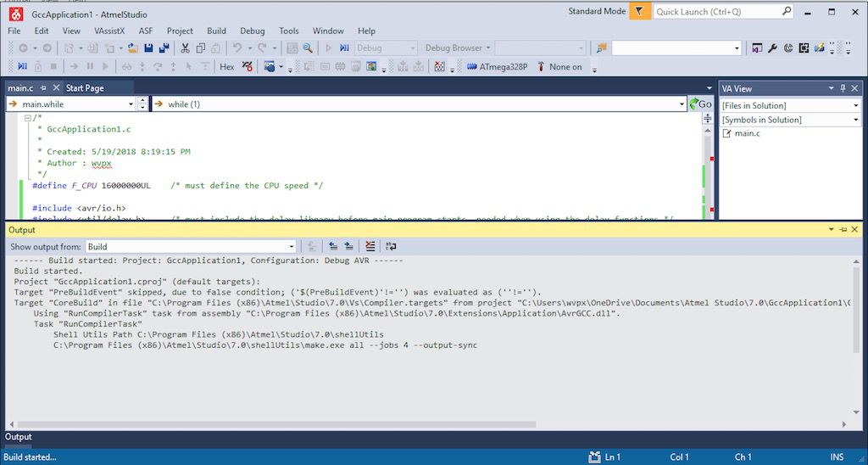Image resolution: width=868 pixels, height=465 pixels.
Task: Open the Debug menu
Action: click(253, 31)
